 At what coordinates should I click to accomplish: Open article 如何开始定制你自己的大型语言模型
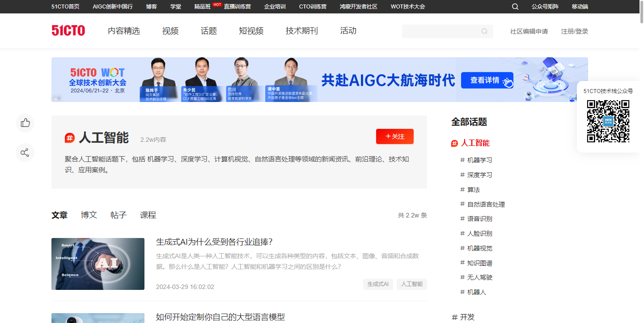(220, 317)
